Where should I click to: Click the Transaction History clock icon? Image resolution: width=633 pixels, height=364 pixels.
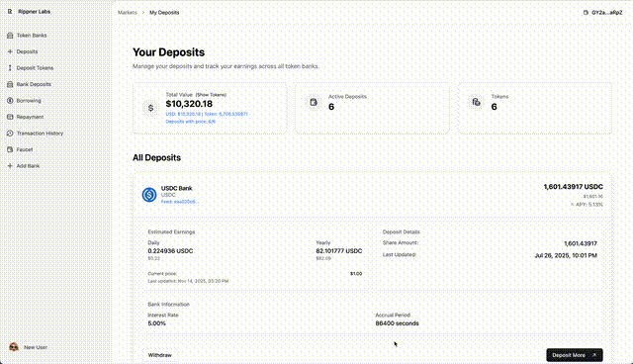[10, 134]
